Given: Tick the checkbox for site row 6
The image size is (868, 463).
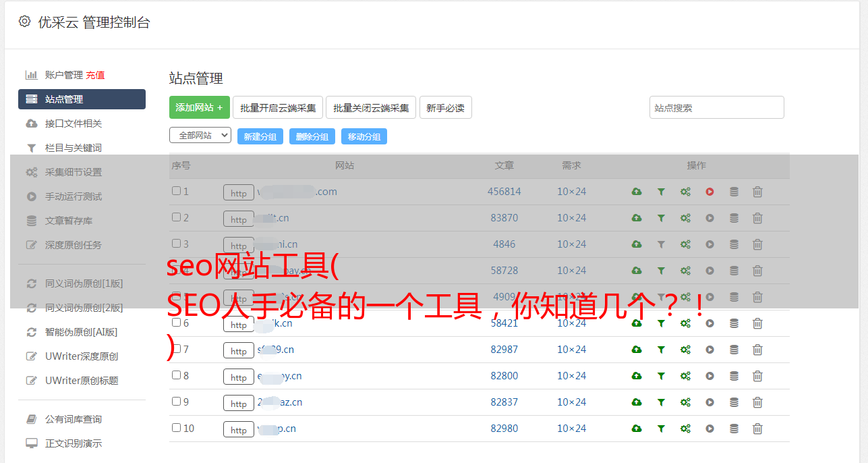Looking at the screenshot, I should (x=176, y=323).
